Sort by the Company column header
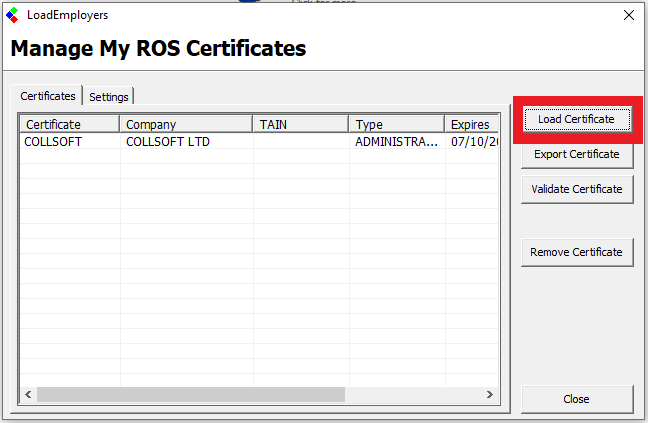 (186, 124)
